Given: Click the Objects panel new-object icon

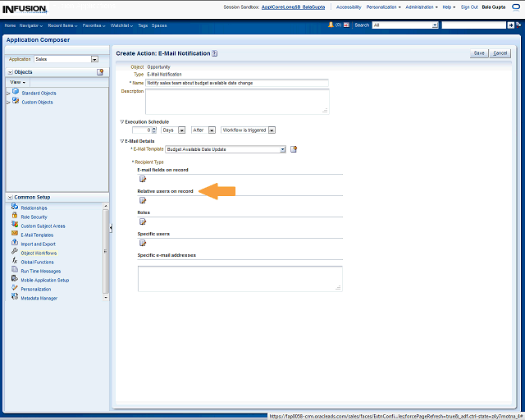Looking at the screenshot, I should click(x=100, y=72).
